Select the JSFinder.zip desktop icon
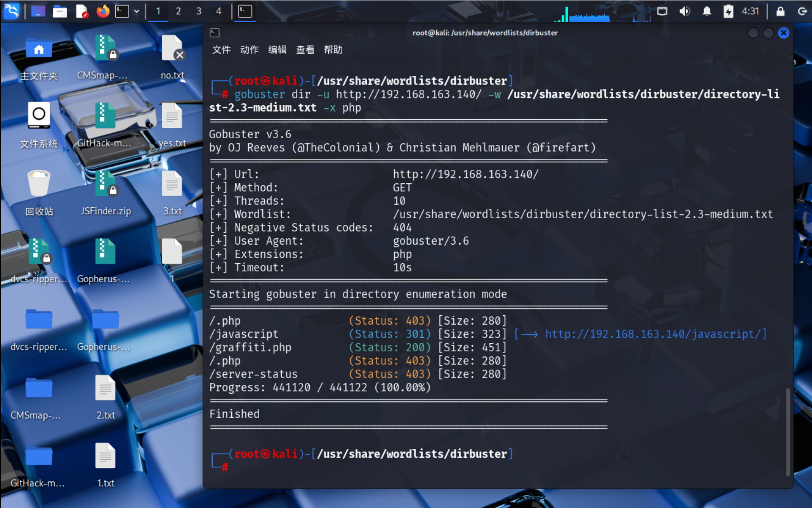The image size is (812, 508). coord(105,193)
